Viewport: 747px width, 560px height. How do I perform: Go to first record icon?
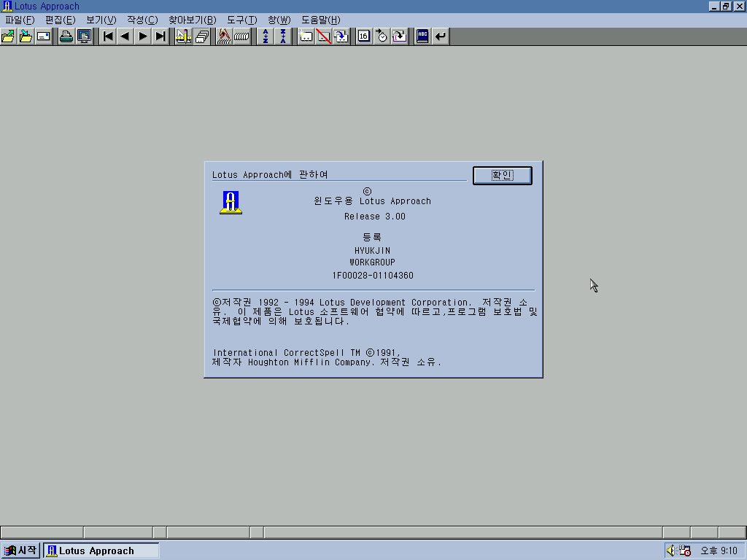(x=108, y=36)
